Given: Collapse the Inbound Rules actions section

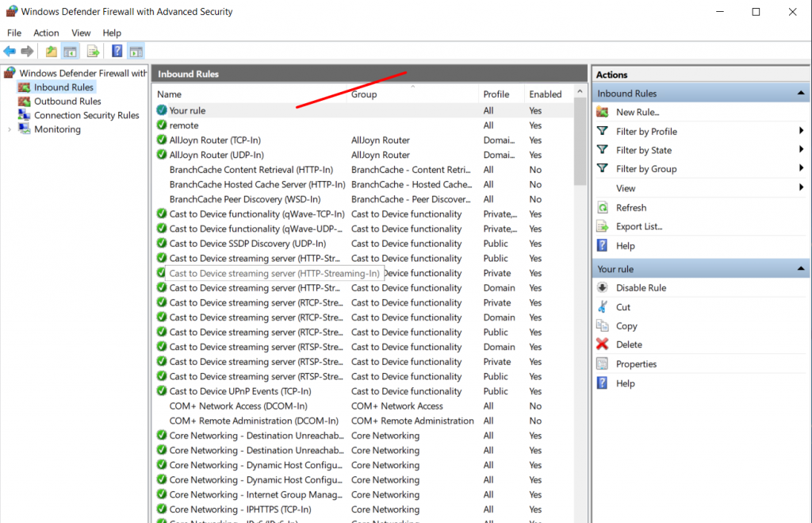Looking at the screenshot, I should tap(801, 94).
